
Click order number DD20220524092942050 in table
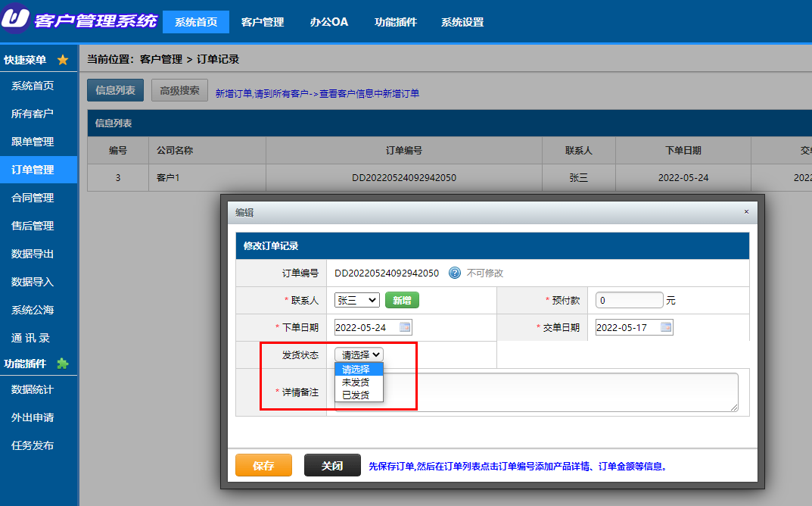404,178
